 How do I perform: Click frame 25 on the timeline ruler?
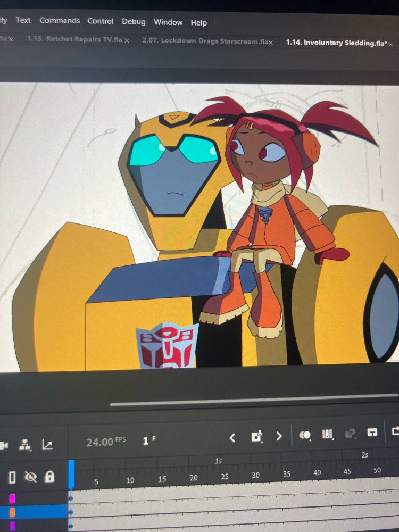[225, 476]
